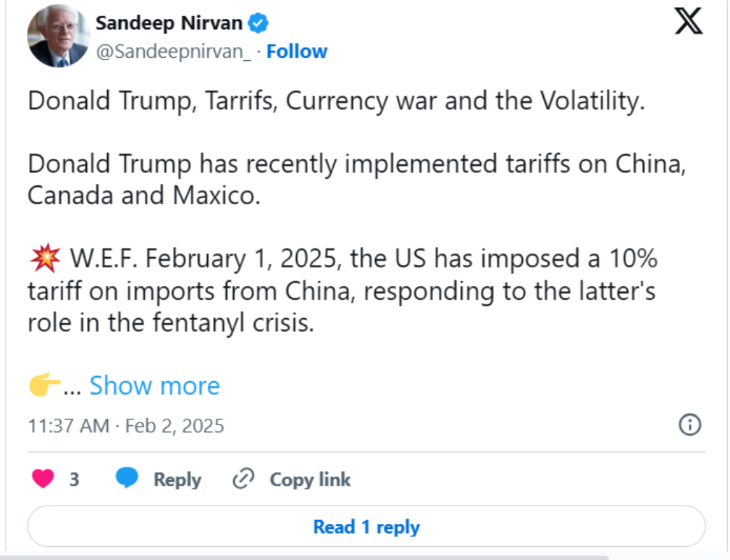This screenshot has width=730, height=560.
Task: Click the collision emoji before W.E.F.
Action: 45,258
